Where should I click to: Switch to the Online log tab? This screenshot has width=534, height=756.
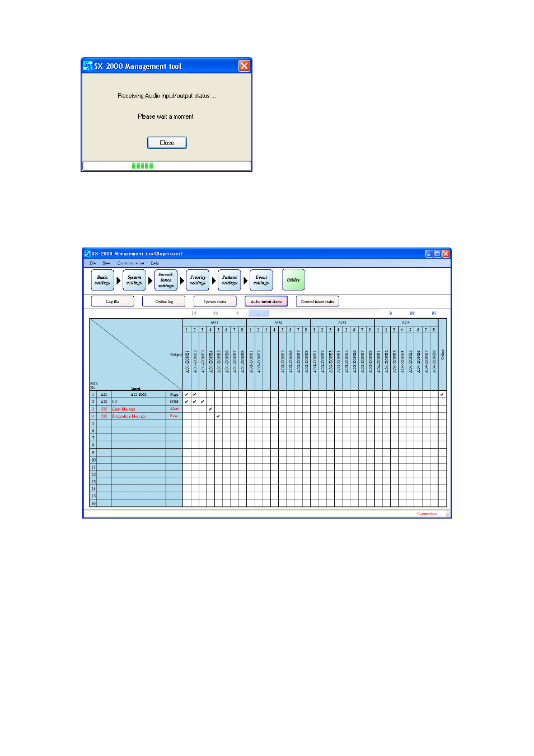(x=164, y=301)
